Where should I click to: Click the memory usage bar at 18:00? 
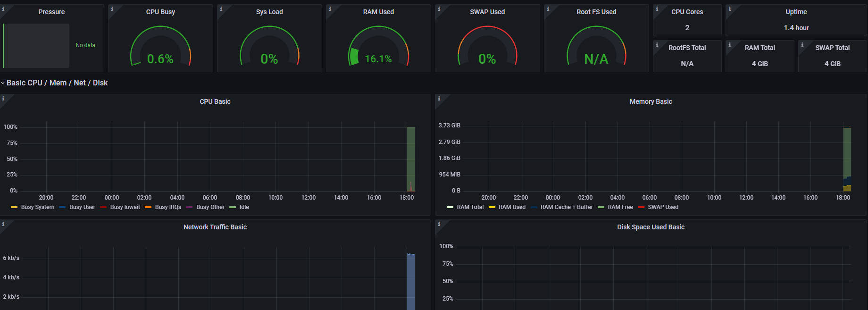coord(847,159)
